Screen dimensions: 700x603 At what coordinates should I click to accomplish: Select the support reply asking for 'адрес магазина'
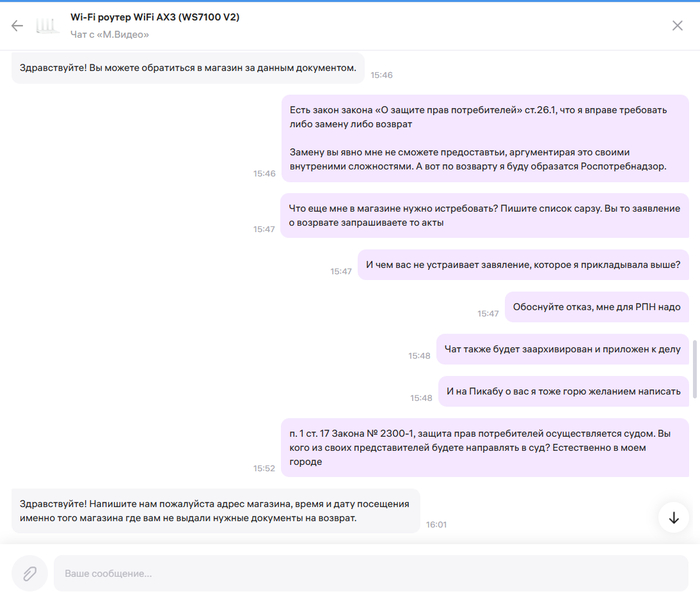215,510
